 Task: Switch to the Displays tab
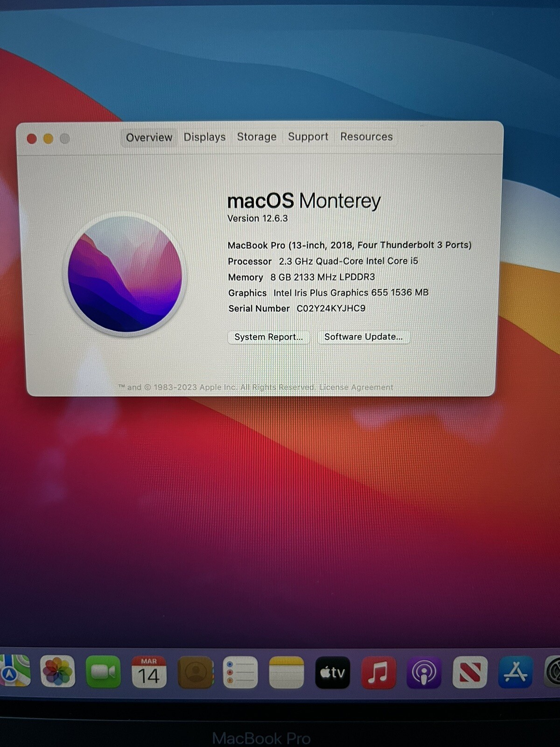pyautogui.click(x=204, y=137)
